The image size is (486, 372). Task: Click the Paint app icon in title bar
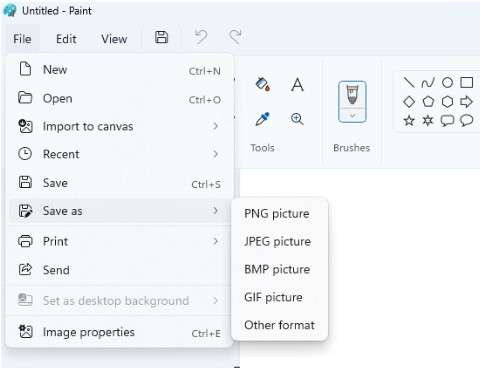coord(10,11)
